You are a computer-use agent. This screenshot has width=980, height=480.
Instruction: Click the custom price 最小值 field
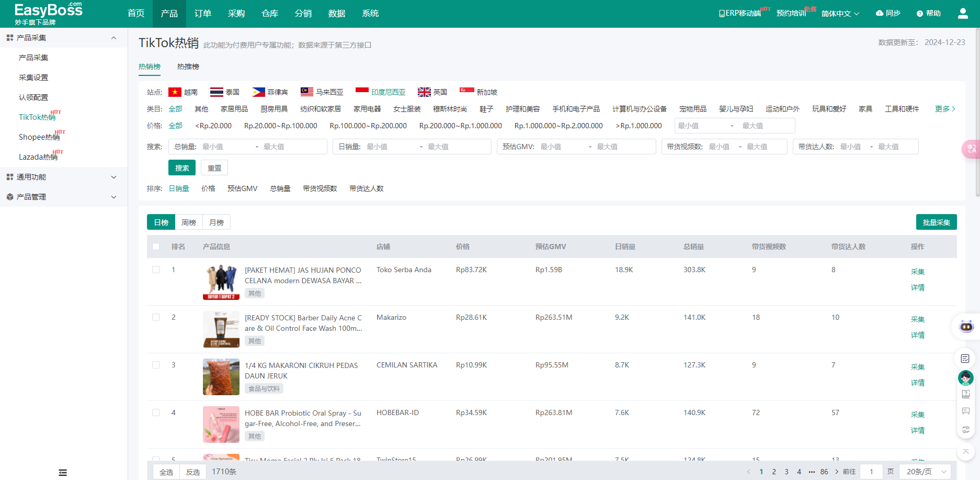click(701, 126)
